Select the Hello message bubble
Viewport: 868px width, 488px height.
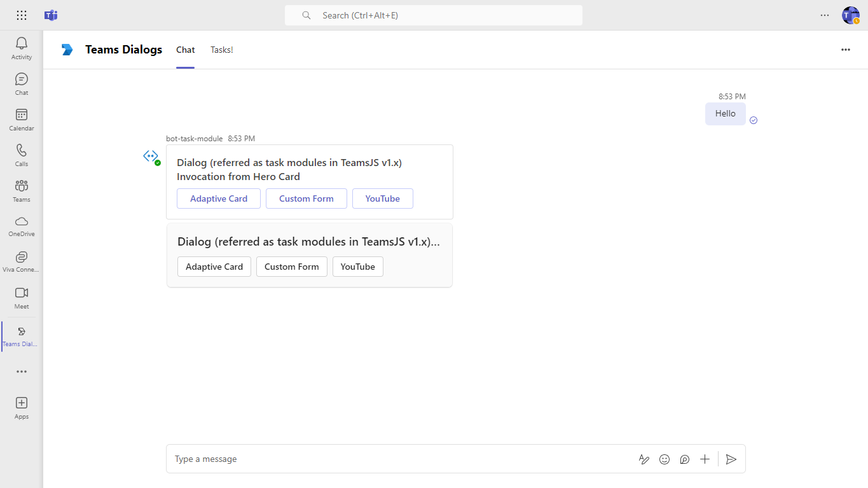pyautogui.click(x=726, y=113)
